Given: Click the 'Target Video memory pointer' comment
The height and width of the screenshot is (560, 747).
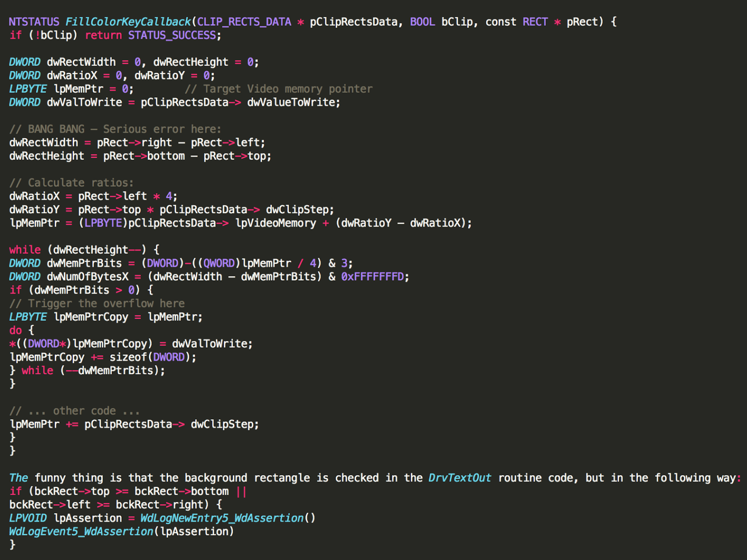Looking at the screenshot, I should pyautogui.click(x=278, y=89).
